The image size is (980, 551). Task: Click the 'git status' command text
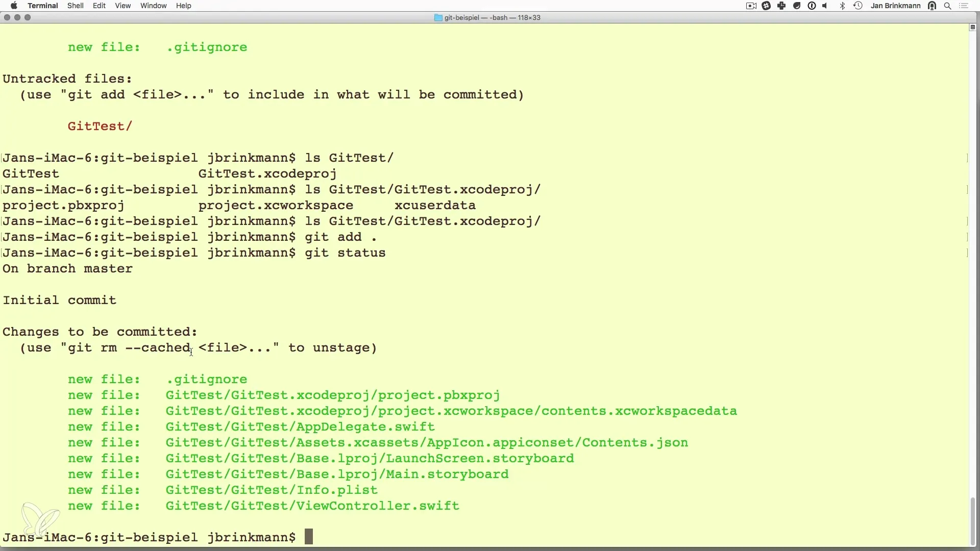(x=345, y=253)
